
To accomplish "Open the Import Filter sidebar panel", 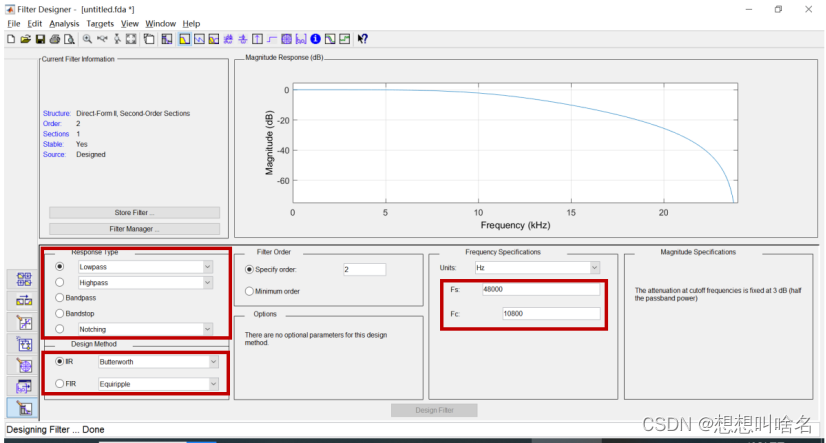I will 24,387.
